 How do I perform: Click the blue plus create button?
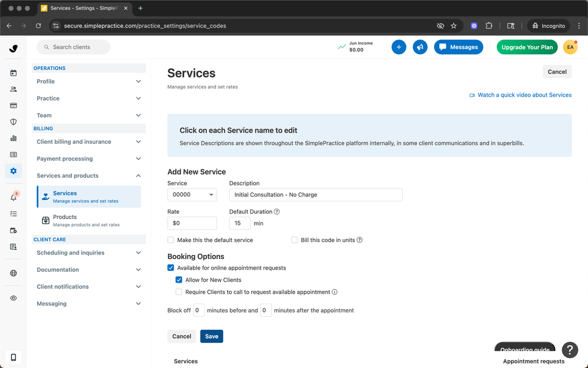[x=399, y=47]
